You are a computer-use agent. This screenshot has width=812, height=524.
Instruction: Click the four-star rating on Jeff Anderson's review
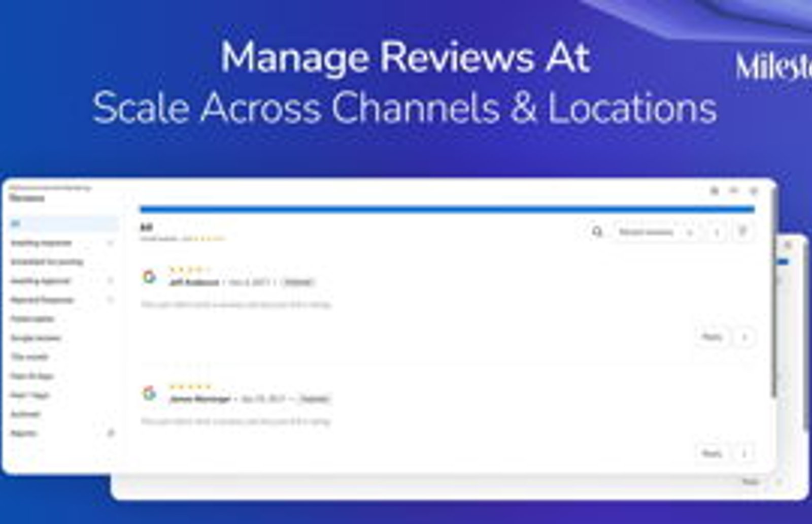click(x=190, y=269)
